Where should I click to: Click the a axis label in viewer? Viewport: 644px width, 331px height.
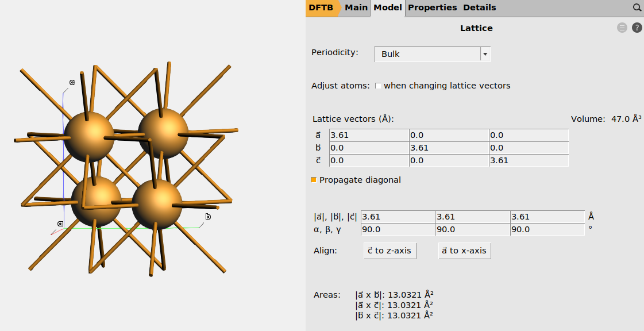point(60,224)
